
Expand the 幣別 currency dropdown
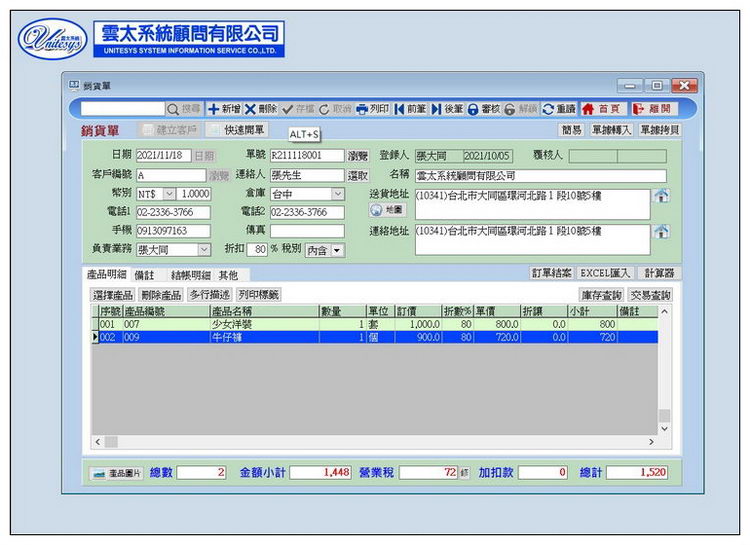coord(168,193)
